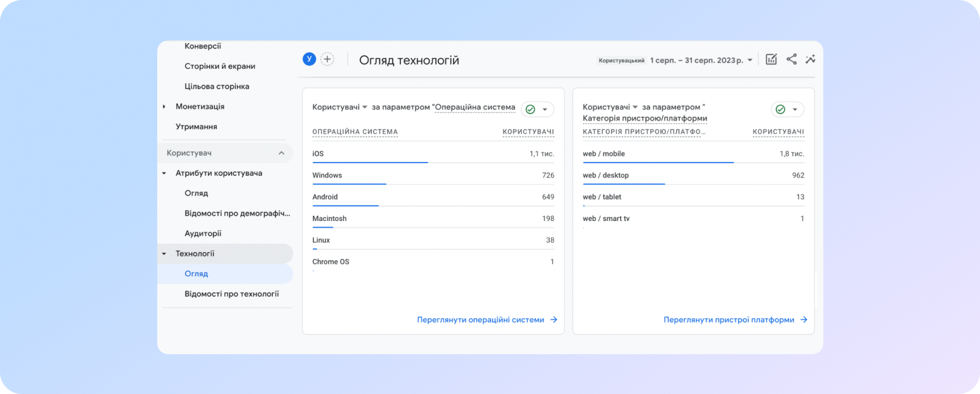
Task: Open Користувачі metric dropdown in Операційна система card
Action: click(x=340, y=107)
